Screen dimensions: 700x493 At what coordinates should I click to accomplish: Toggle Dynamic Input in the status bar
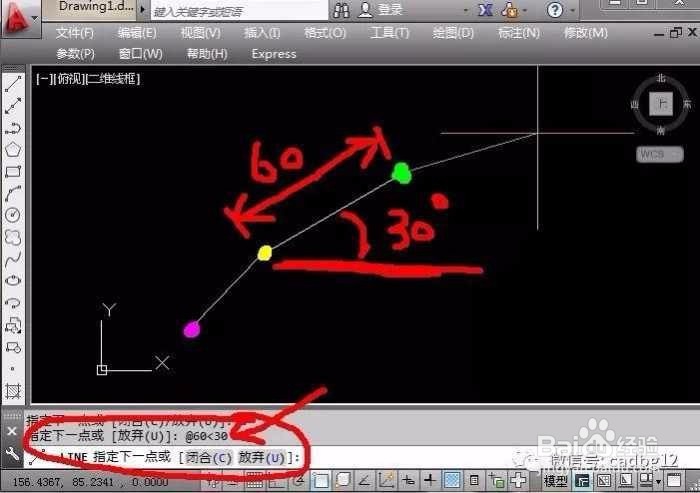(x=408, y=481)
